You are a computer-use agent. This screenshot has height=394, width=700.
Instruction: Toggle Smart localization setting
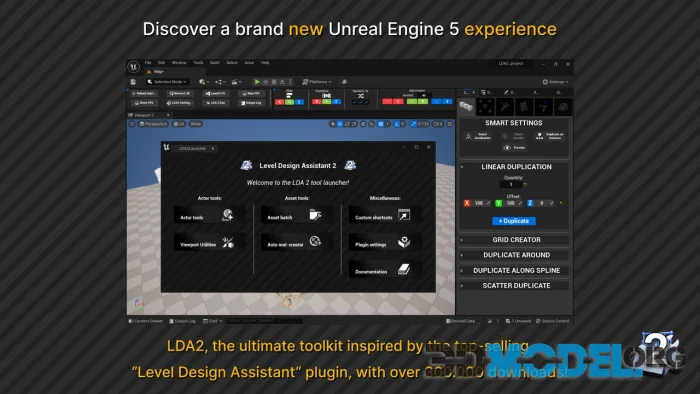478,136
